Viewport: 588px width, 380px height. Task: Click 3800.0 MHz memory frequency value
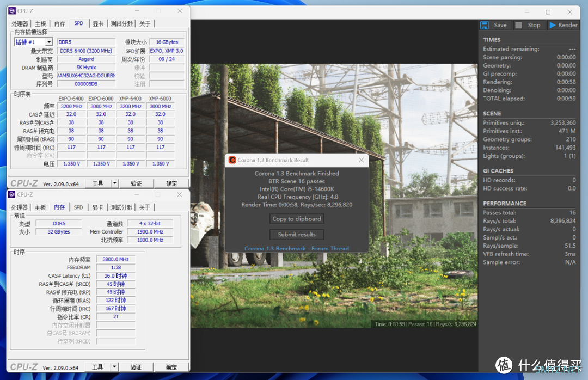116,259
